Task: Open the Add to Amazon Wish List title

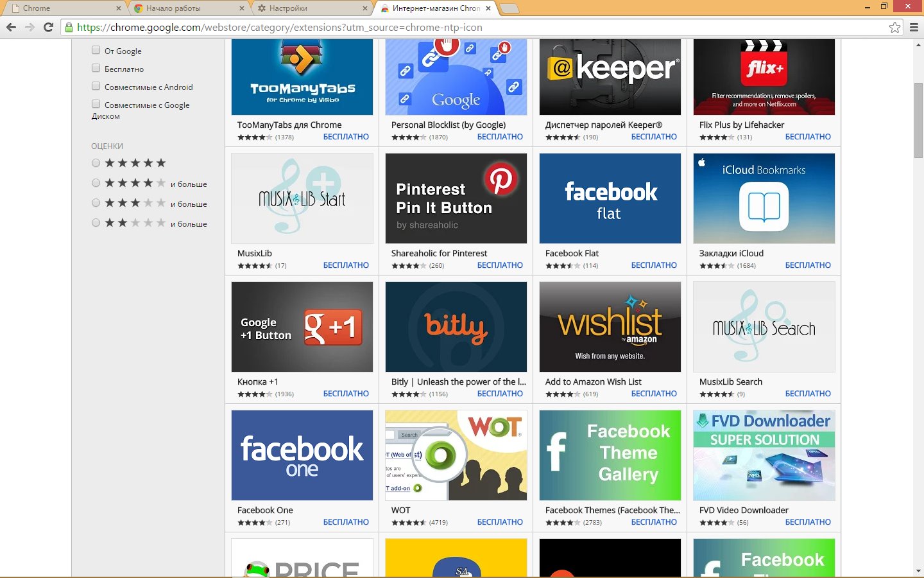Action: pos(594,382)
